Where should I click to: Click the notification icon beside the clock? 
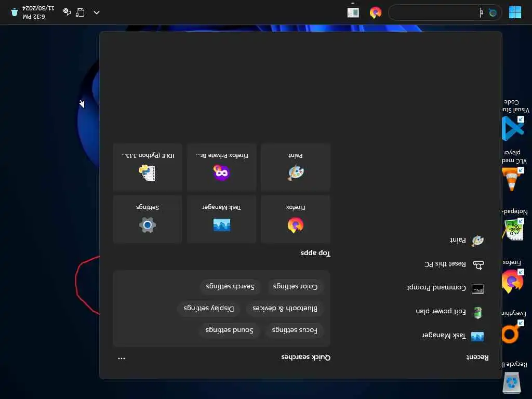point(14,12)
